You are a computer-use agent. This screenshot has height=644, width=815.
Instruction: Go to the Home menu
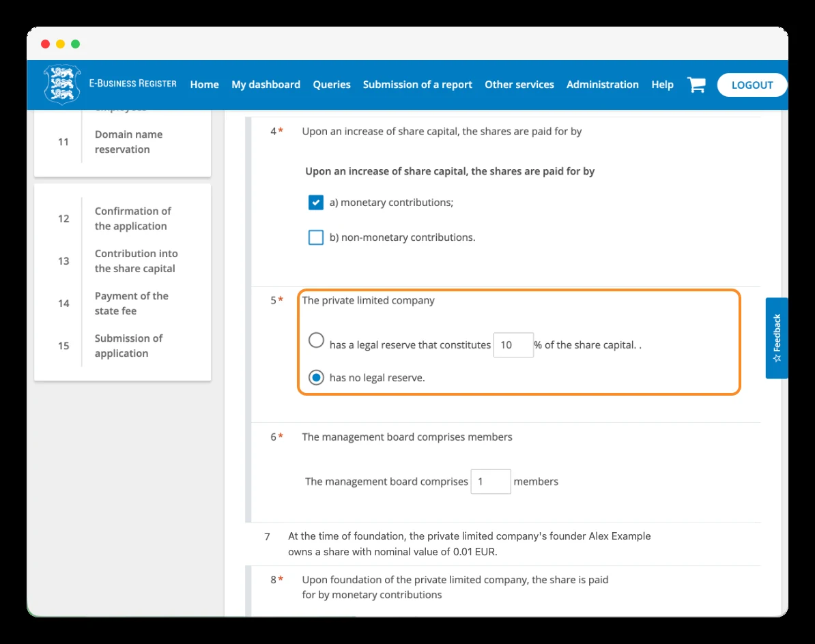(204, 85)
